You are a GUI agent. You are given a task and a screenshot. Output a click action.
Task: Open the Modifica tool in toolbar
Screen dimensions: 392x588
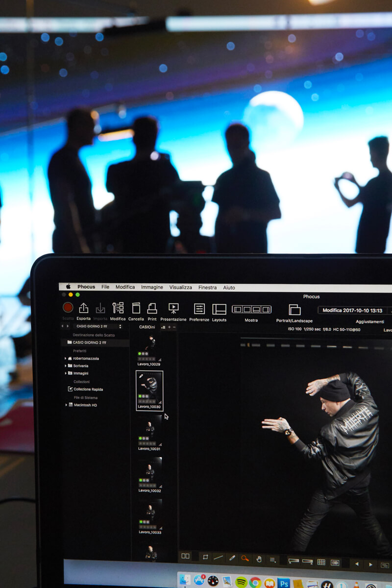pyautogui.click(x=118, y=308)
